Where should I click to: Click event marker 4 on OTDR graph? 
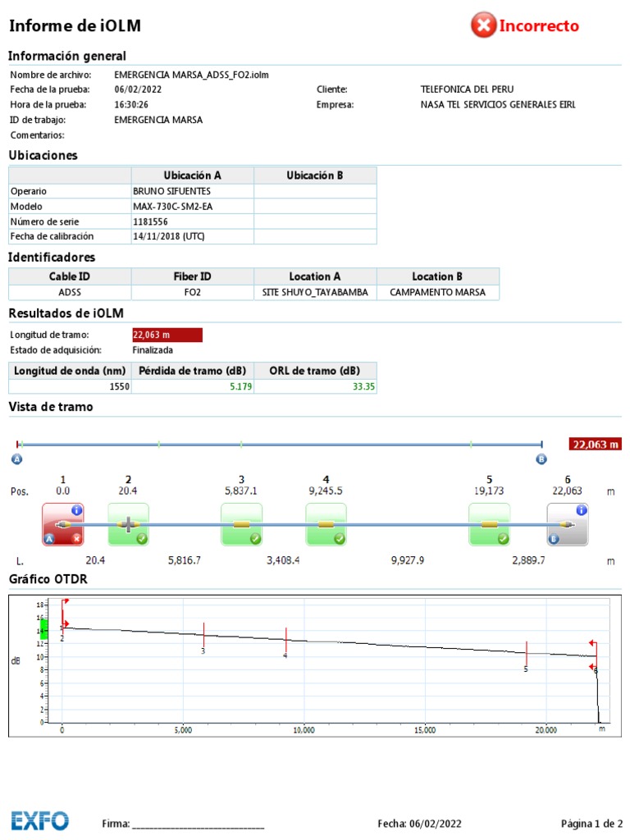tap(286, 641)
